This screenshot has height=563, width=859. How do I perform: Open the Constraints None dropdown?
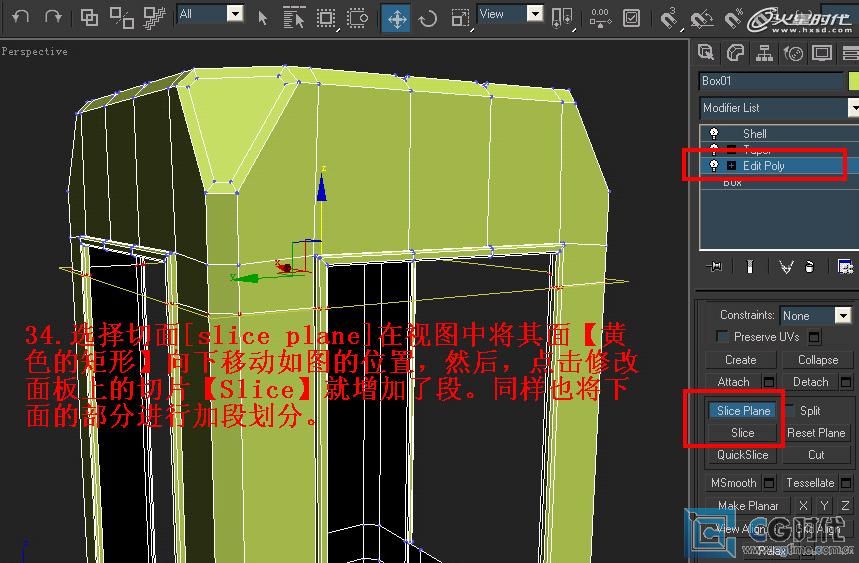tap(816, 315)
